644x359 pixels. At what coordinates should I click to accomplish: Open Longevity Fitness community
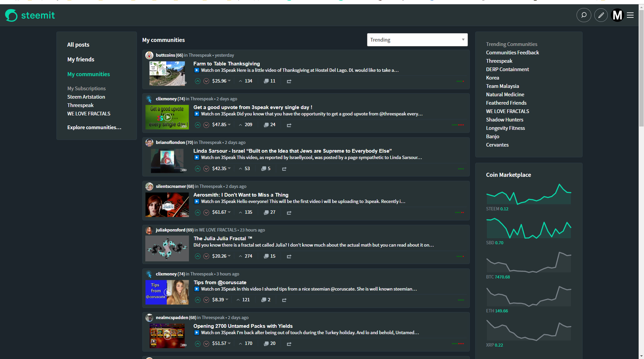[x=505, y=128]
